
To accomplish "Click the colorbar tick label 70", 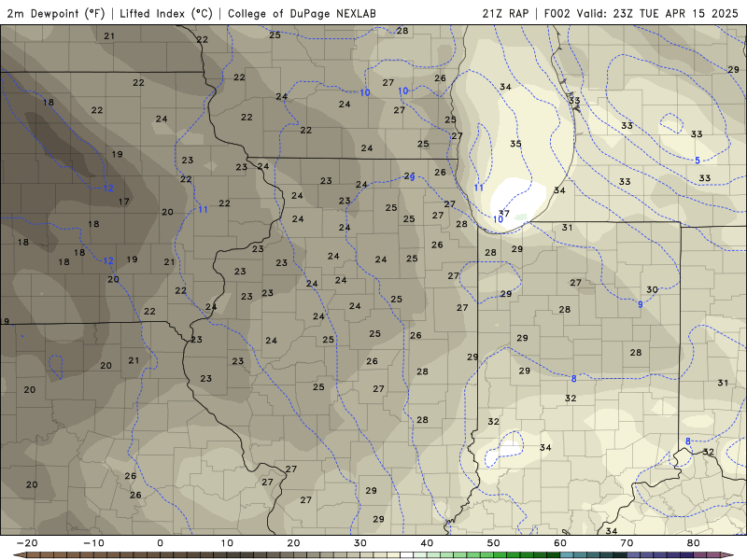I will click(x=627, y=543).
